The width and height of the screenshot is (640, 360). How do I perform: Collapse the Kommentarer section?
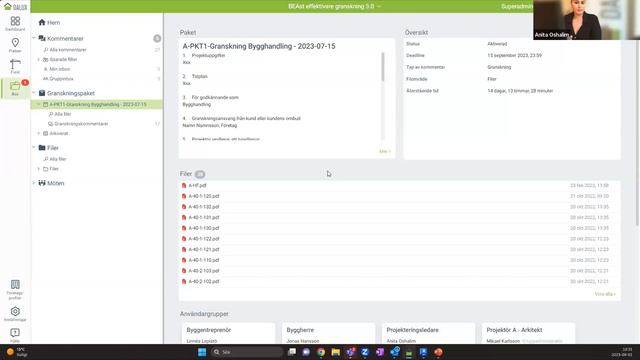tap(34, 38)
